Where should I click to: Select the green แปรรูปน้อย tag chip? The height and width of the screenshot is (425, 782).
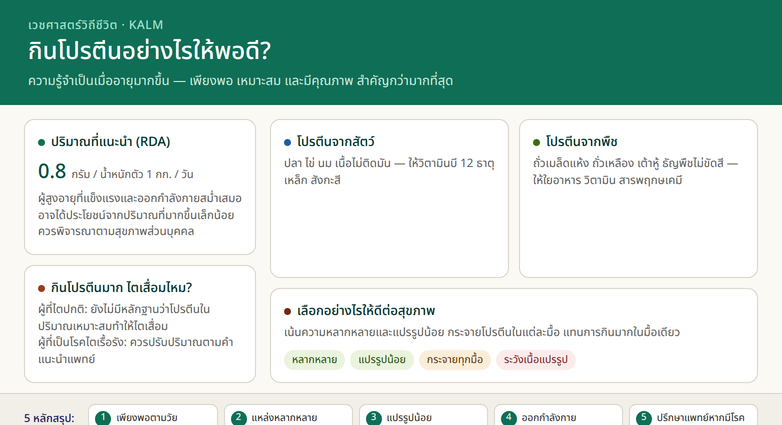(x=382, y=360)
